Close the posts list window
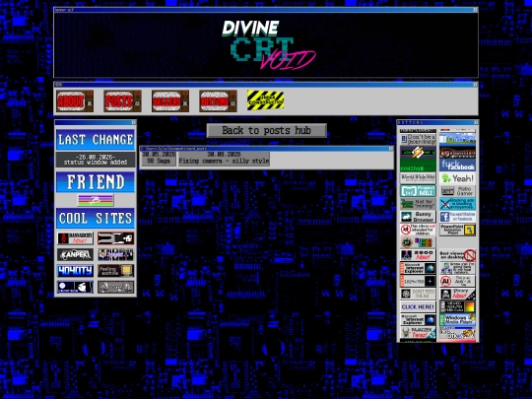532x399 pixels. pyautogui.click(x=391, y=149)
